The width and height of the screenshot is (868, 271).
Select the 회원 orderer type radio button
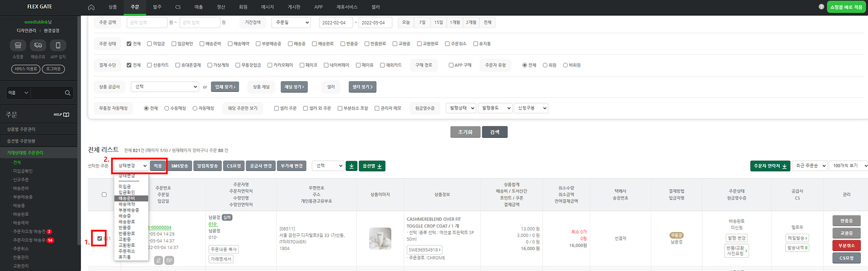(x=545, y=65)
